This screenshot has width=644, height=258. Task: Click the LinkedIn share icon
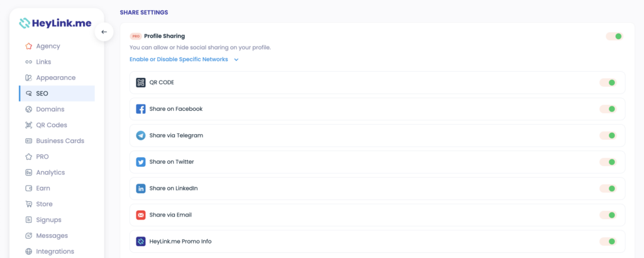point(141,189)
